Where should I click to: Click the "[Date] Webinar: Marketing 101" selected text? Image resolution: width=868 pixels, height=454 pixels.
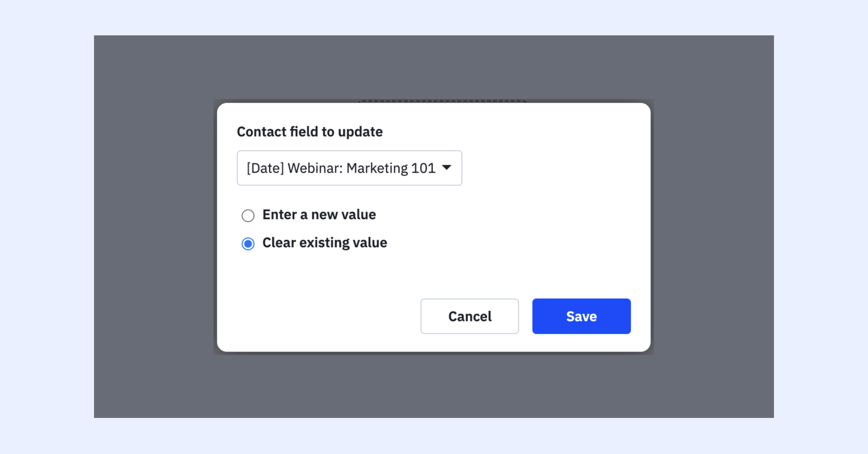point(341,168)
